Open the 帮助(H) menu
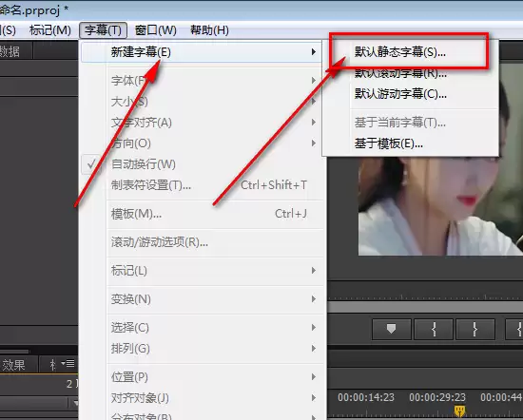 209,30
